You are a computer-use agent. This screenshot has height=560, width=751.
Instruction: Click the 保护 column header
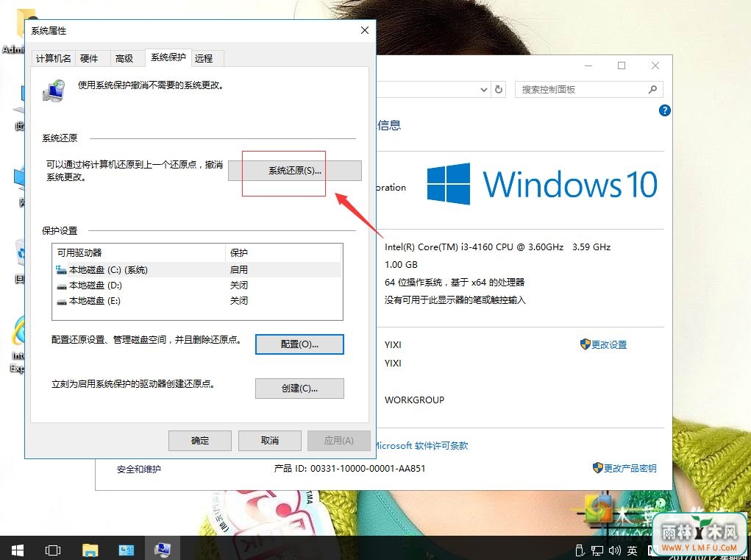(x=283, y=253)
